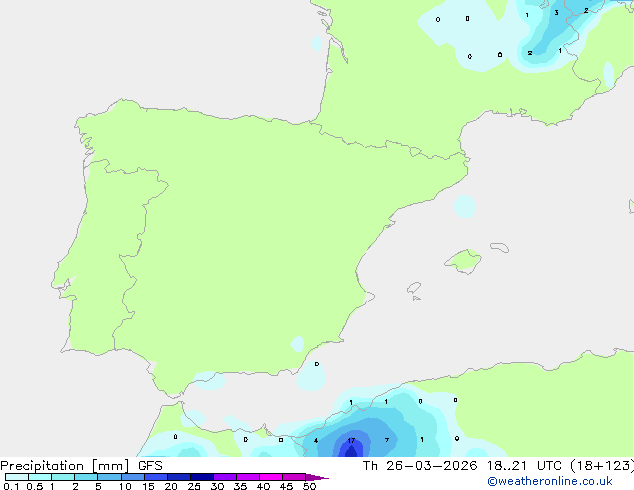Click the '0.1' legend scale label
Image resolution: width=634 pixels, height=490 pixels.
tap(11, 486)
